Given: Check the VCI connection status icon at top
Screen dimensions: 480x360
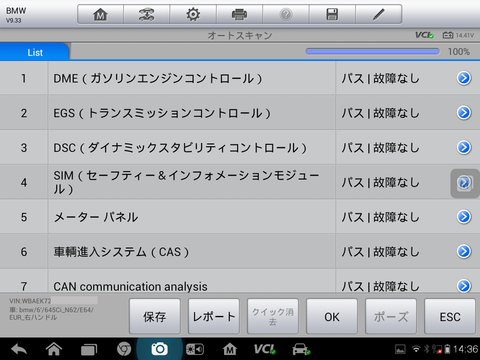Looking at the screenshot, I should click(424, 35).
